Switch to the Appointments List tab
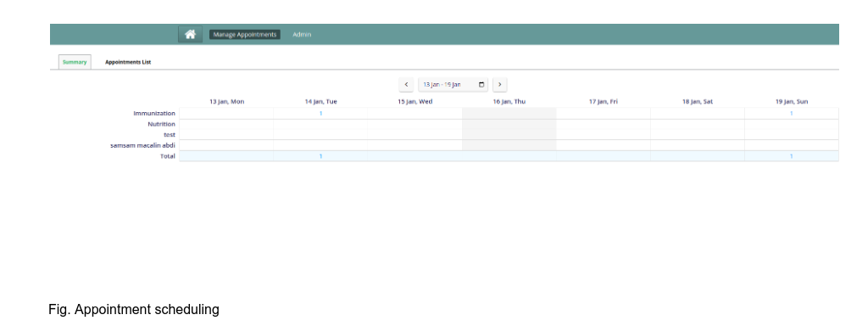This screenshot has height=326, width=868. point(128,62)
